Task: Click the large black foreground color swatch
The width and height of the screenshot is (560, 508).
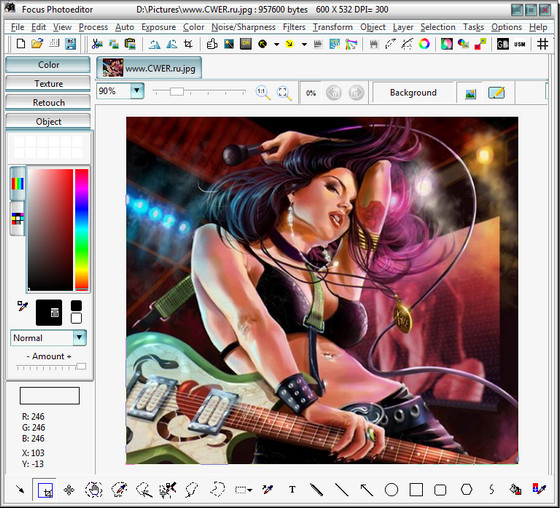Action: click(49, 313)
